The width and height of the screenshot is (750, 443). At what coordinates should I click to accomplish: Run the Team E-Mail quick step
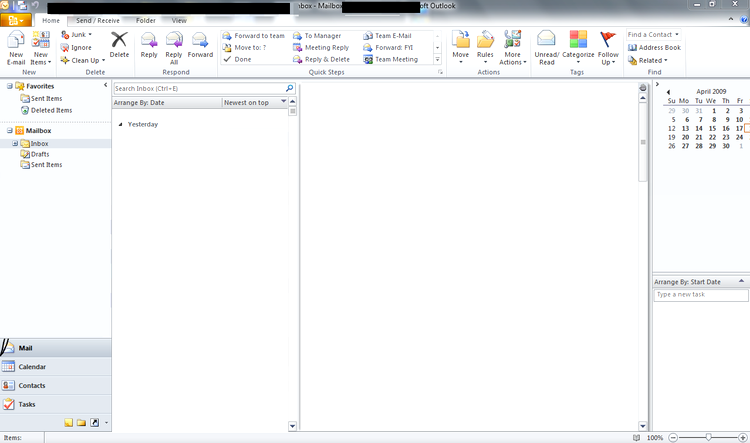pyautogui.click(x=387, y=35)
